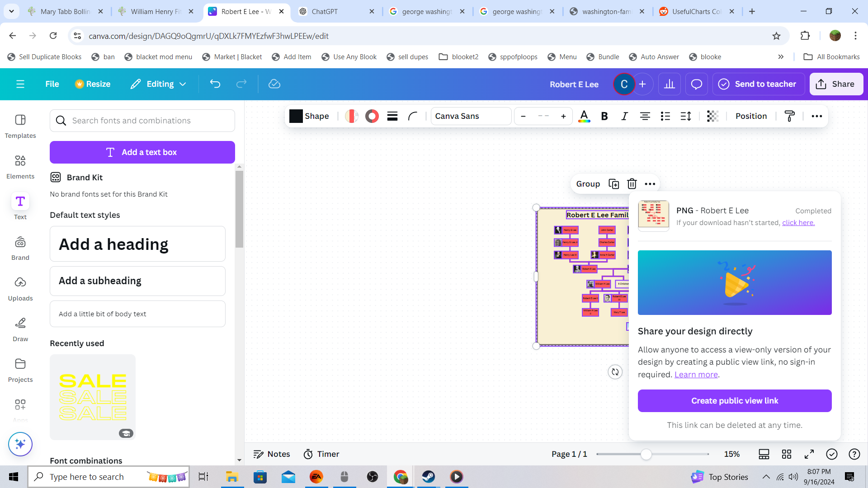868x488 pixels.
Task: Click the rotate handle below the design
Action: pos(615,372)
